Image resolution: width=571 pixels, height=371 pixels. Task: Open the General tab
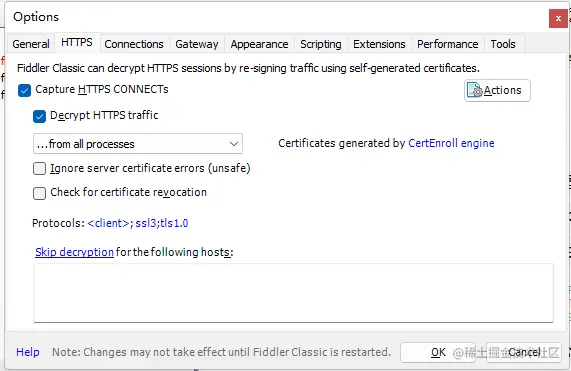(31, 44)
